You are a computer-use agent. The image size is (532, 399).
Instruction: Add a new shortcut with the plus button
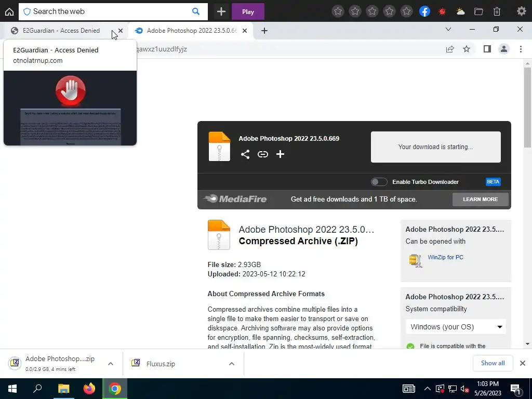[x=221, y=11]
